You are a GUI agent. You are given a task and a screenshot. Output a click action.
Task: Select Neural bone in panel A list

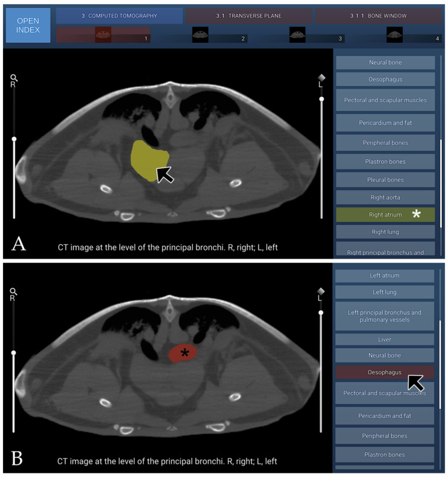tap(385, 62)
